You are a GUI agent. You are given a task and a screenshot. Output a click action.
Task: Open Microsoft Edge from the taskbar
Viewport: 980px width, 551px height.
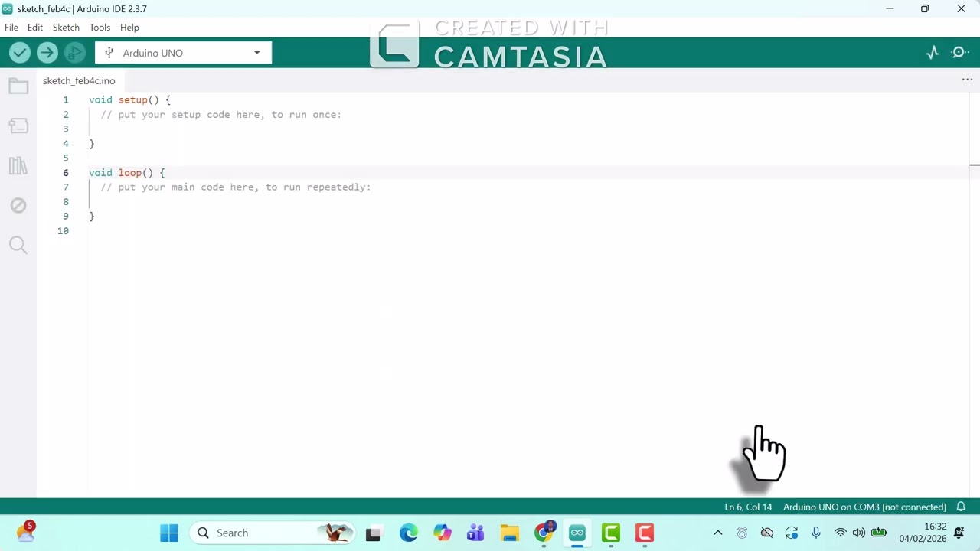[408, 533]
